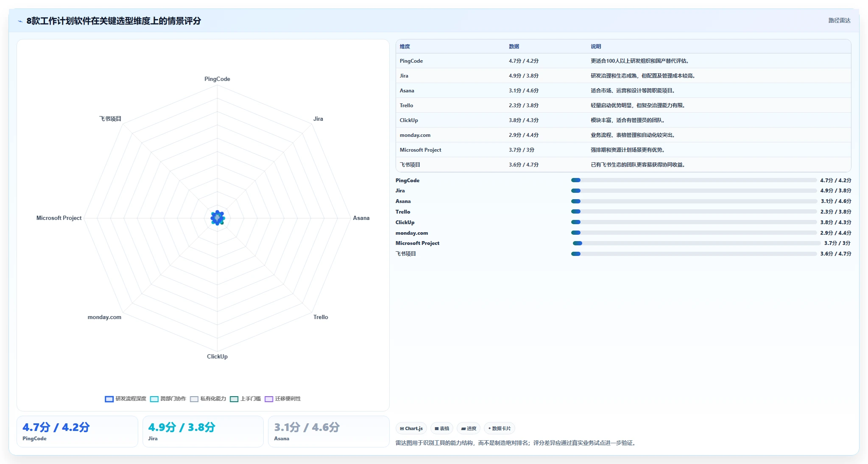Click the 维度 column header
The height and width of the screenshot is (464, 868).
pos(405,47)
